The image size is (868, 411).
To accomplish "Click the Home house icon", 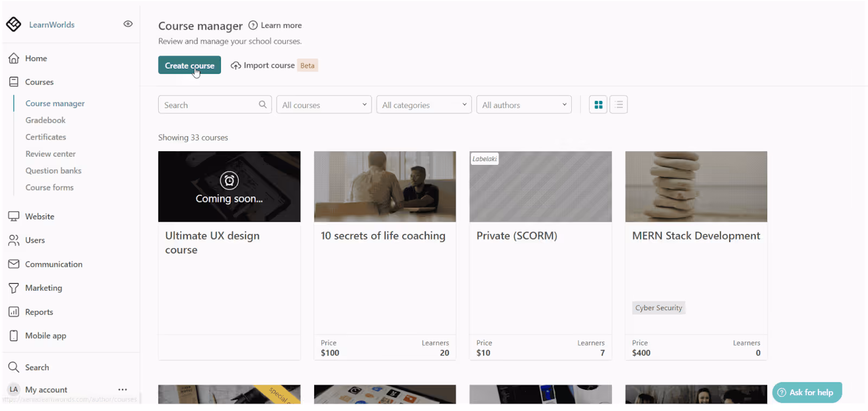I will click(x=14, y=58).
